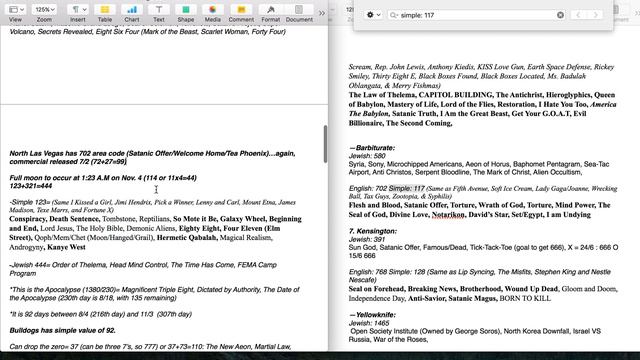Click 'Jewish: 580' in the right document
Image resolution: width=640 pixels, height=360 pixels.
pos(367,156)
